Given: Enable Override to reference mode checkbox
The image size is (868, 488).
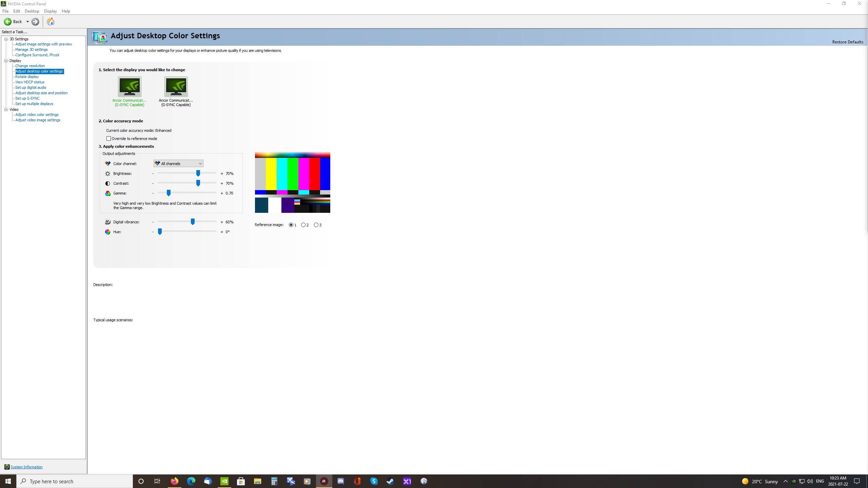Looking at the screenshot, I should click(108, 139).
